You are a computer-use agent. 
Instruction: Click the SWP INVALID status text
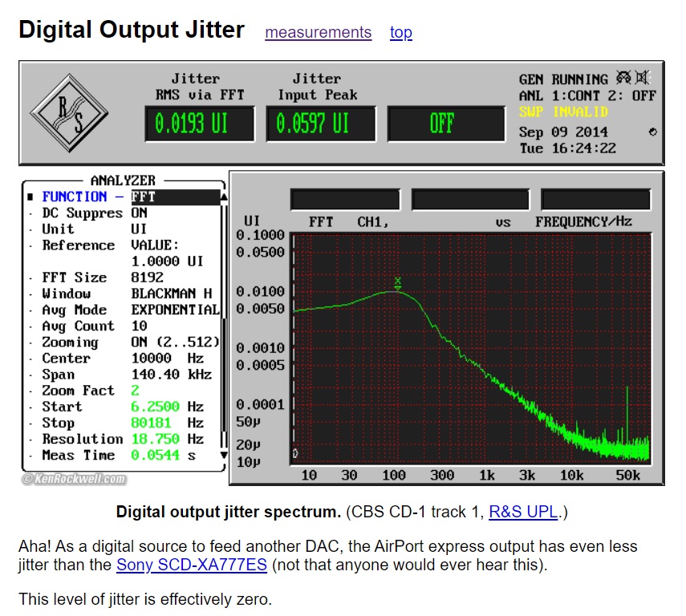coord(563,112)
